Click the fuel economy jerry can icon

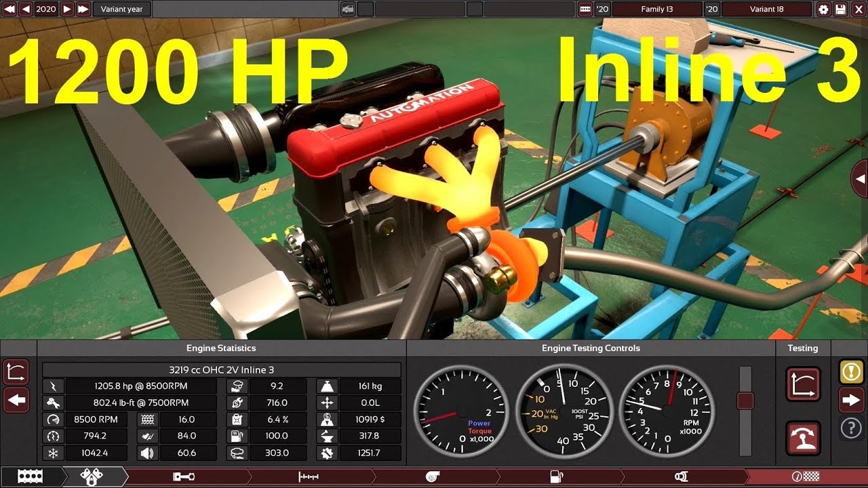point(237,420)
